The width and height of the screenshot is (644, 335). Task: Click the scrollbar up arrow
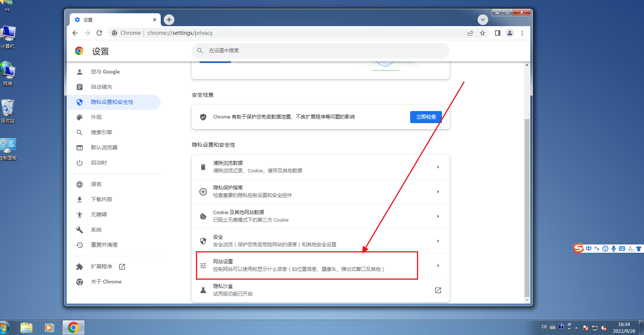[x=527, y=65]
